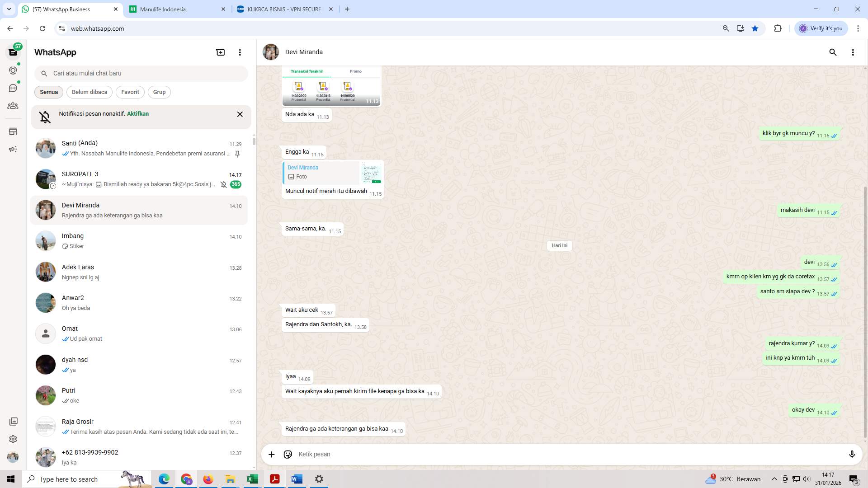Open the Communities panel
Viewport: 868px width, 488px height.
[13, 106]
